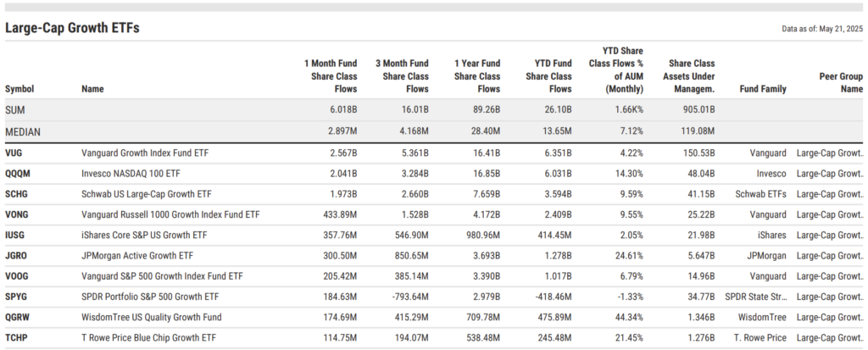Click the iShares fund family cell

(771, 236)
